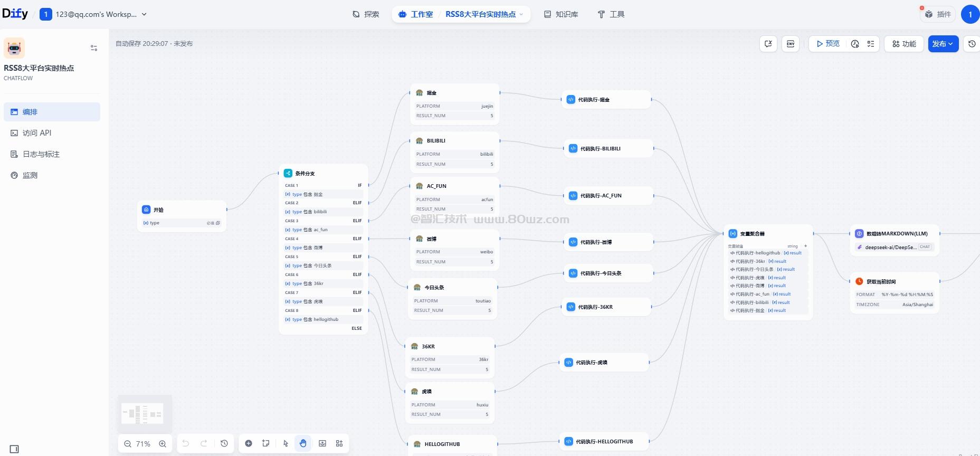The image size is (980, 456).
Task: Select the 代码执行-虎嗅 code node
Action: [x=604, y=363]
